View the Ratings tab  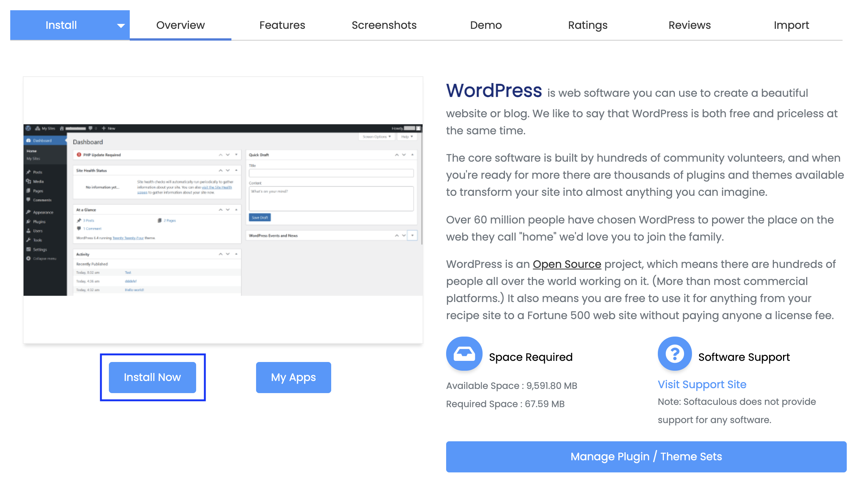tap(587, 25)
